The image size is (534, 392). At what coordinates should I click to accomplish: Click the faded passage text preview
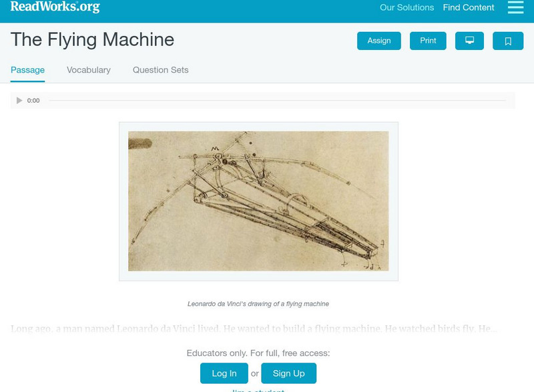click(254, 329)
